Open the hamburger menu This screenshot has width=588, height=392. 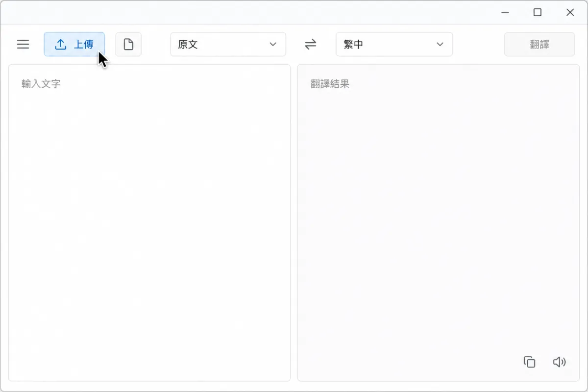click(23, 45)
